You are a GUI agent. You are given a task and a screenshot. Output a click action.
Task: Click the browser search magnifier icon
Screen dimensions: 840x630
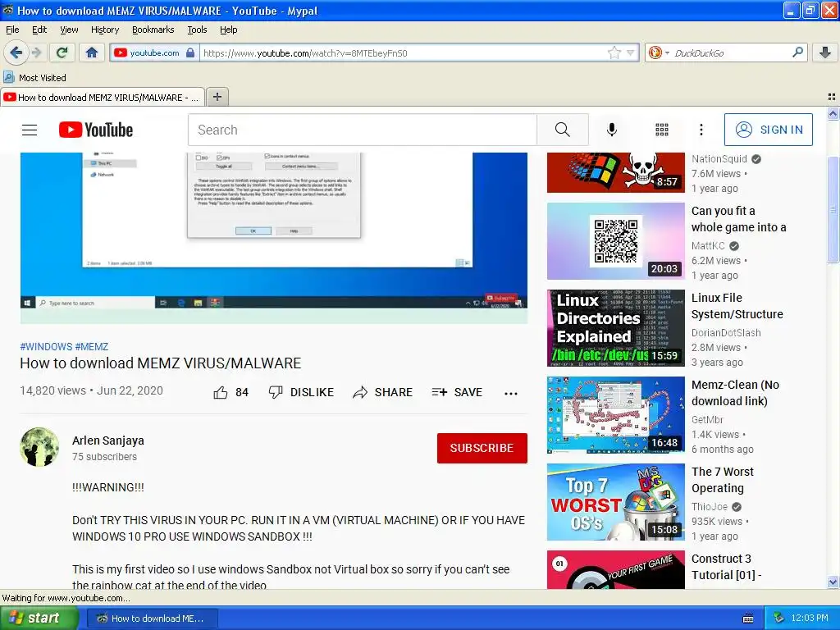797,52
